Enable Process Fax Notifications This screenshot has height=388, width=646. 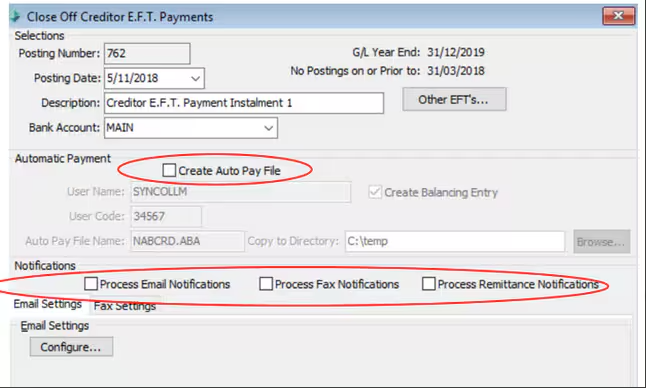coord(266,284)
